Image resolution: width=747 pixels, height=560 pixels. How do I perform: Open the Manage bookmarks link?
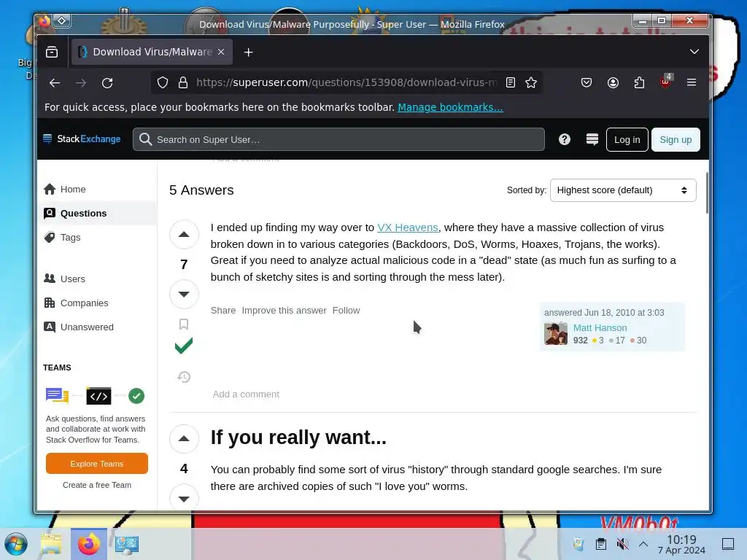pos(450,107)
